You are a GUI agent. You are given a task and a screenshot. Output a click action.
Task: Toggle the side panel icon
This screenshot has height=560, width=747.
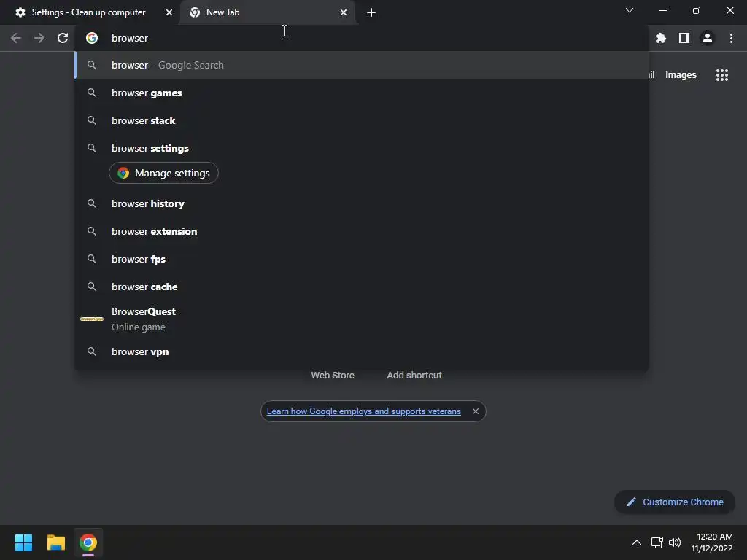point(684,38)
